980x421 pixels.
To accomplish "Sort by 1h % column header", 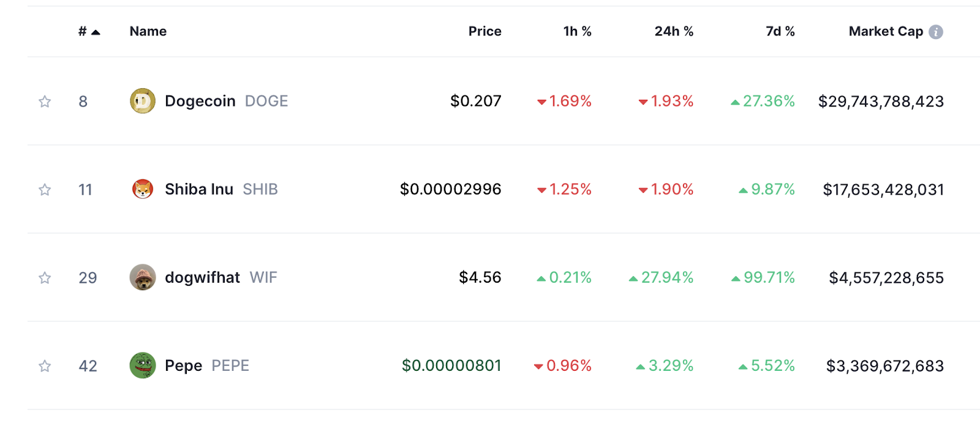I will tap(577, 31).
